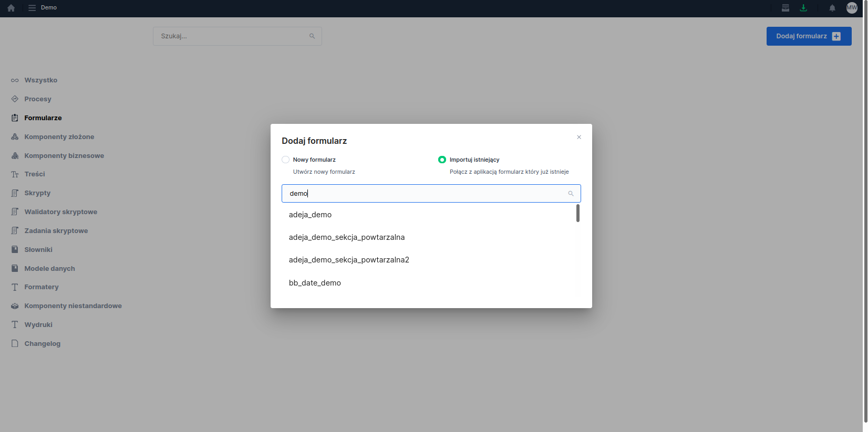This screenshot has width=868, height=432.
Task: Click the green download icon
Action: (x=803, y=8)
